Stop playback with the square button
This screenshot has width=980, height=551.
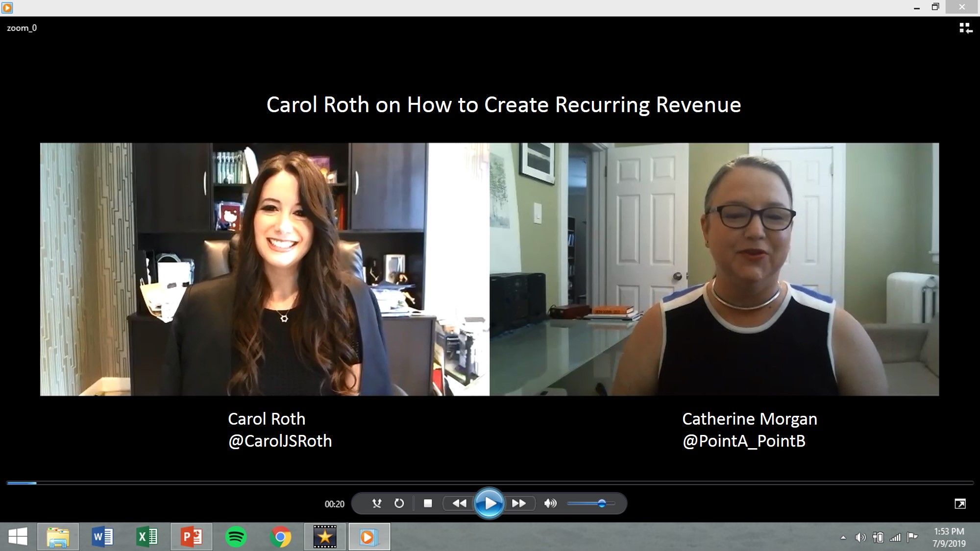(428, 503)
